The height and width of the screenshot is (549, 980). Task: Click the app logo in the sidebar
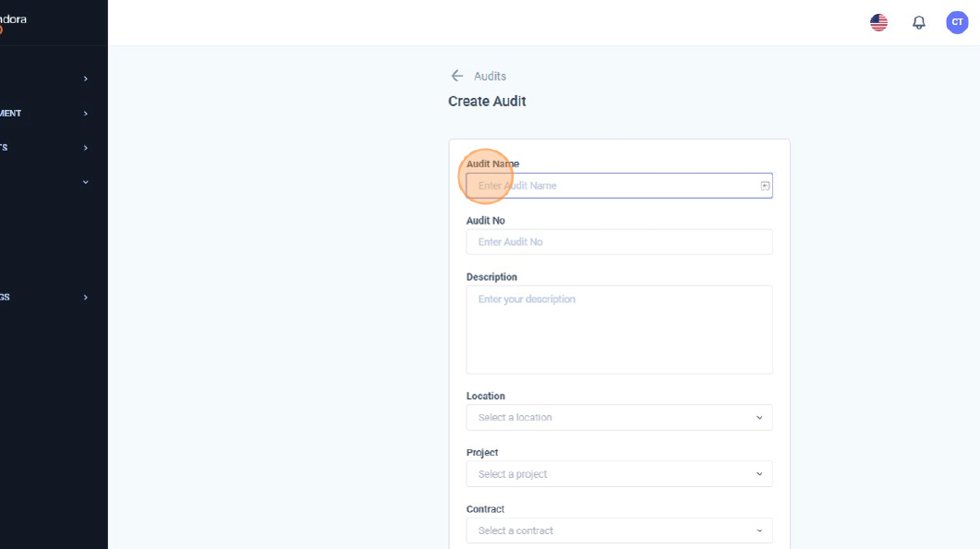click(x=13, y=23)
